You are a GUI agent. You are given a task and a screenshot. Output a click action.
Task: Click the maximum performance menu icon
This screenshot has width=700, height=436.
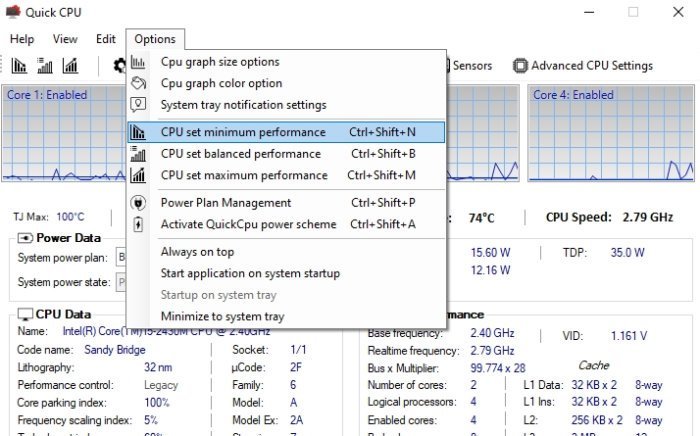pos(138,175)
